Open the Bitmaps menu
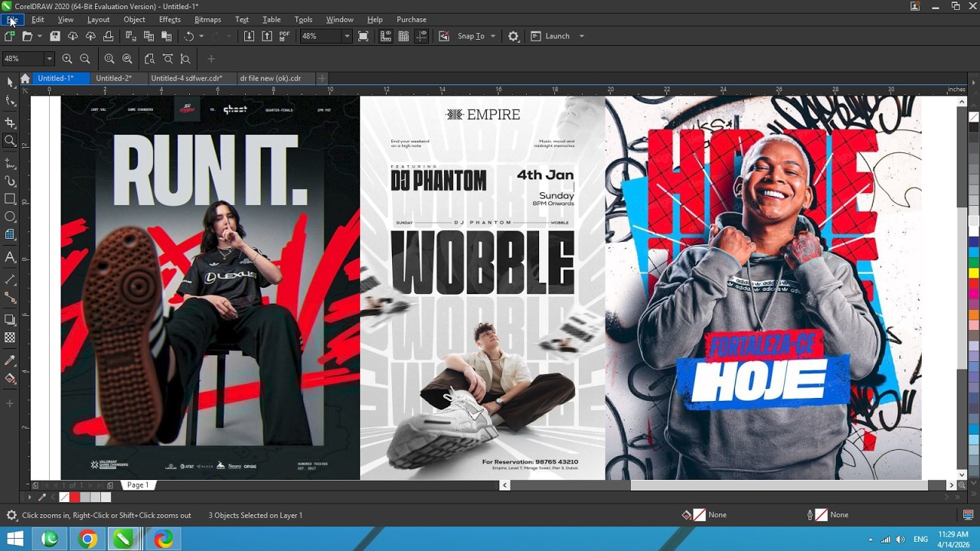The image size is (980, 551). click(207, 19)
